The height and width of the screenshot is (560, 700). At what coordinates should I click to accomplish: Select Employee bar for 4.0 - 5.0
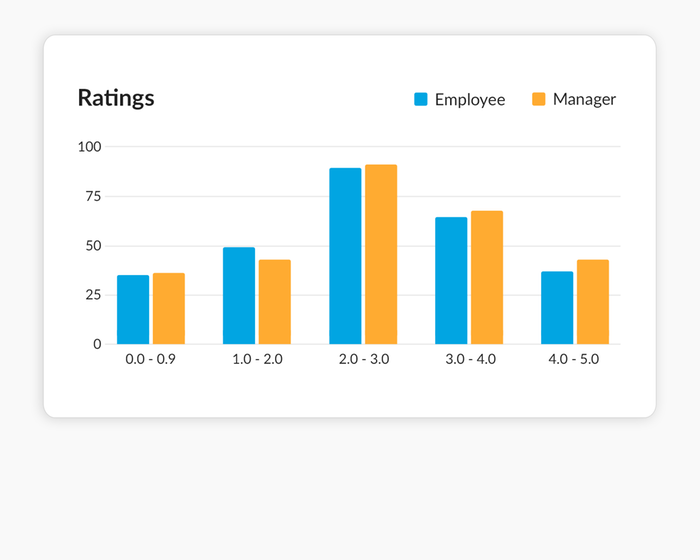557,308
